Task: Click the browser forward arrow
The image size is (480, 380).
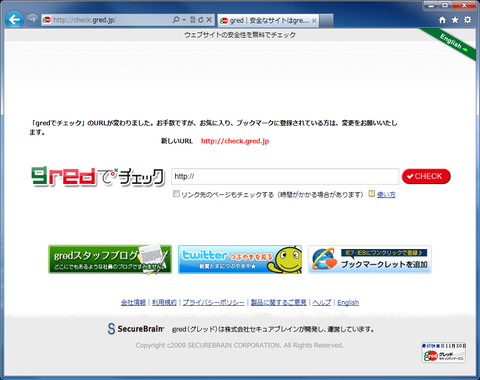Action: (x=32, y=20)
